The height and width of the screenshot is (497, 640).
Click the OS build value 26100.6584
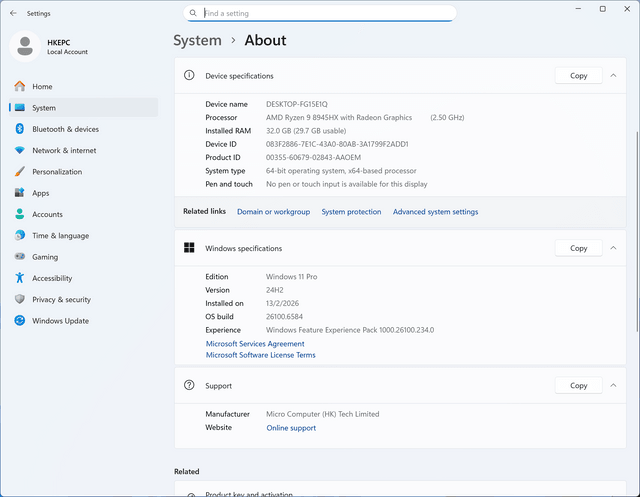284,317
